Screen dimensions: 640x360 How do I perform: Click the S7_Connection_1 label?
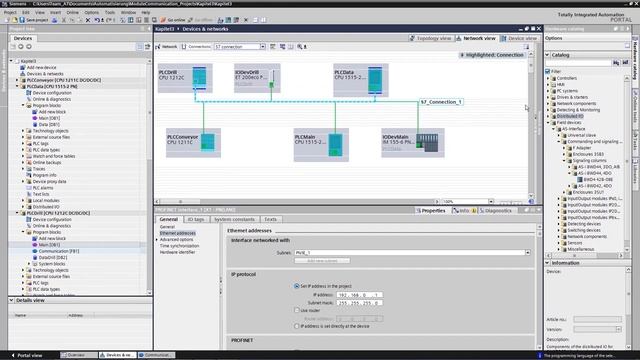[441, 102]
